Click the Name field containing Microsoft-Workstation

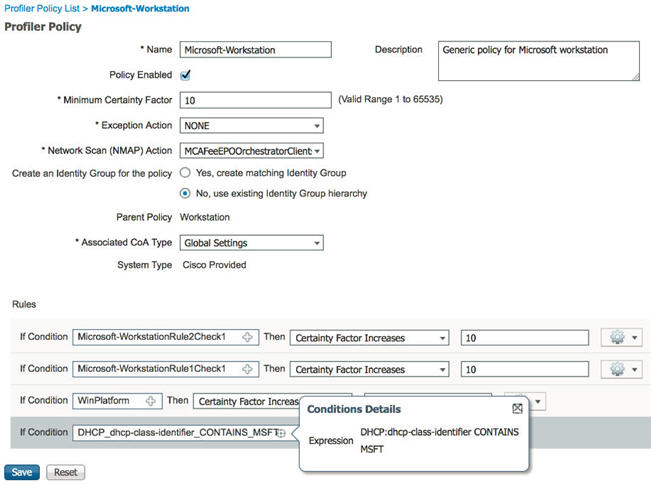point(255,49)
